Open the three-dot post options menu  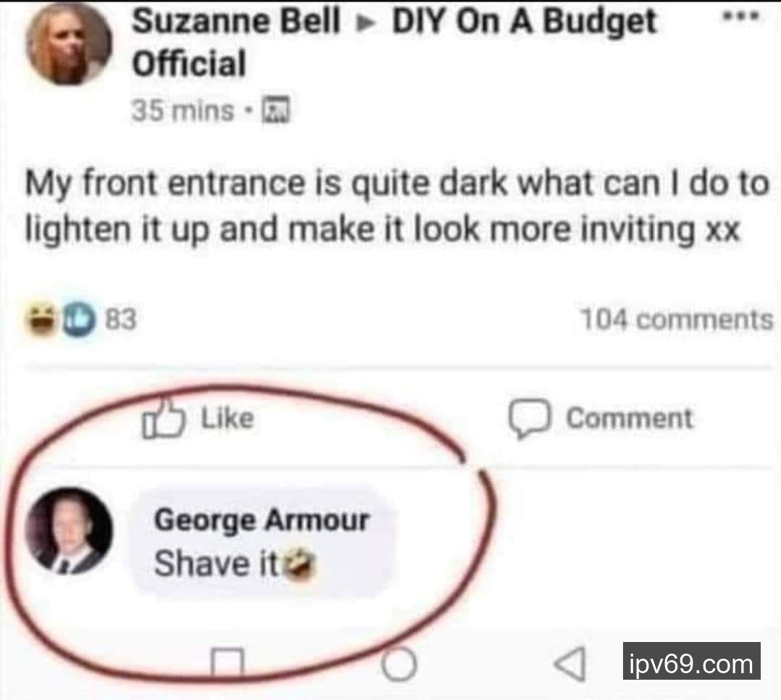(741, 17)
